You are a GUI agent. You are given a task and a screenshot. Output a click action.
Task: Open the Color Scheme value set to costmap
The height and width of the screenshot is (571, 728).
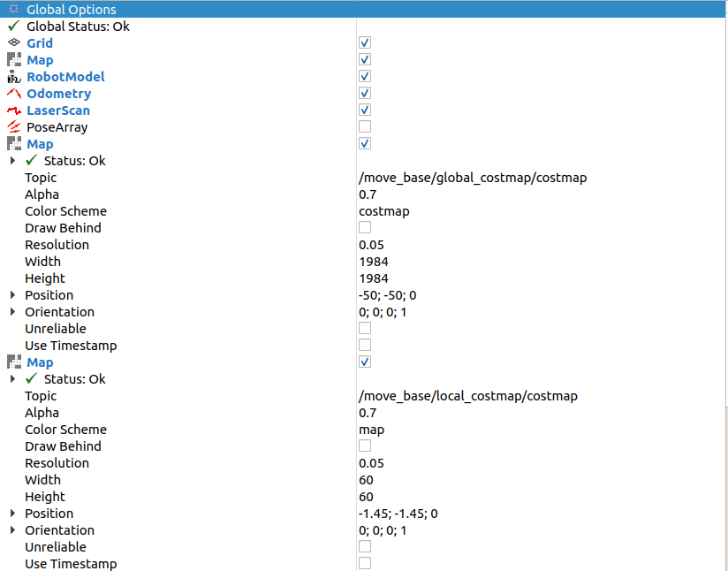coord(383,211)
